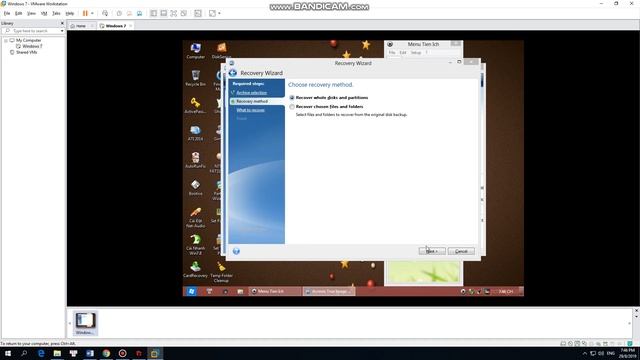
Task: Select Recover chosen files and folders
Action: coord(327,107)
